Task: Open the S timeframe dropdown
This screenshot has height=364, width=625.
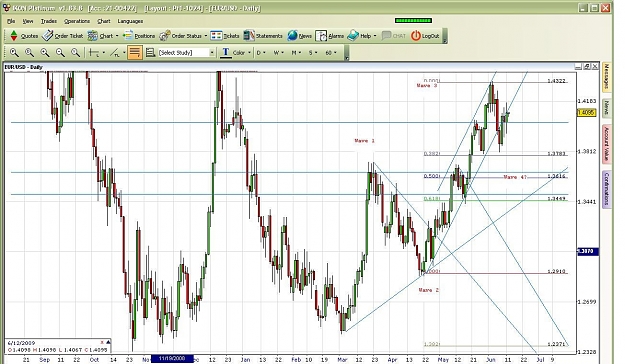Action: tap(312, 53)
